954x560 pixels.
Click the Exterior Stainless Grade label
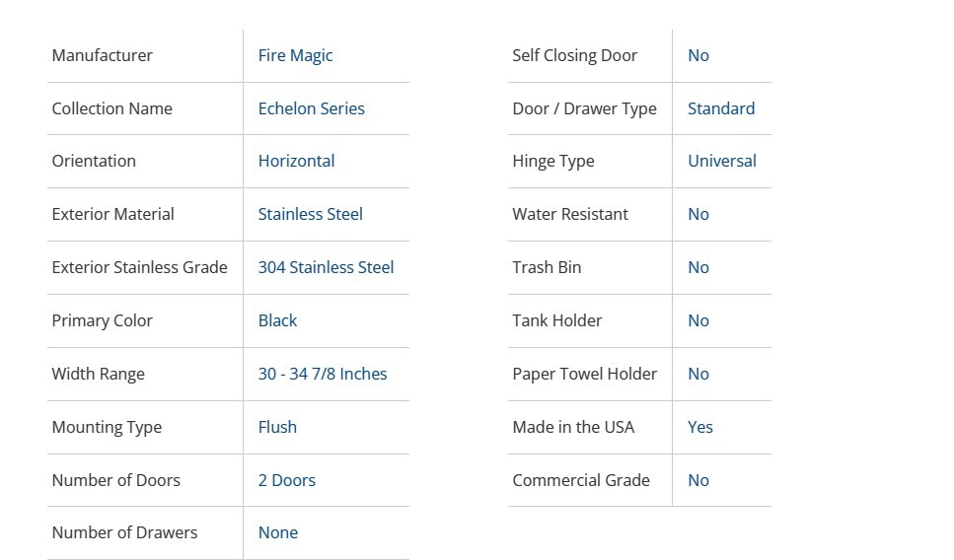139,267
